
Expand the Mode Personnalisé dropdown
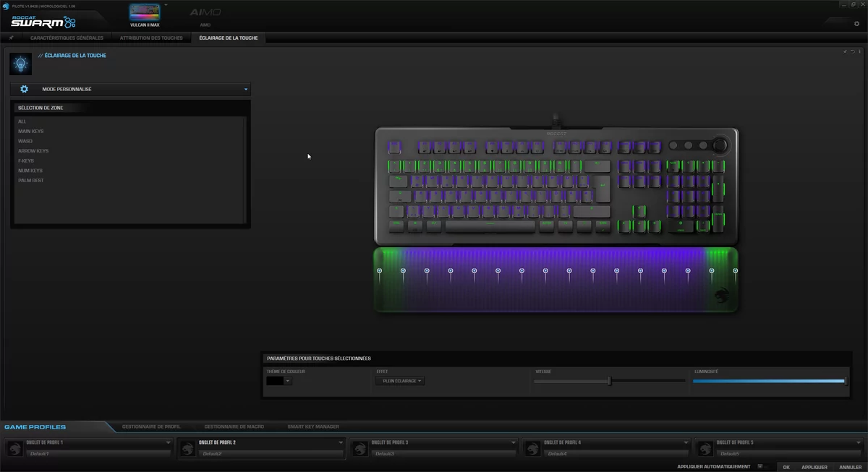pyautogui.click(x=246, y=90)
